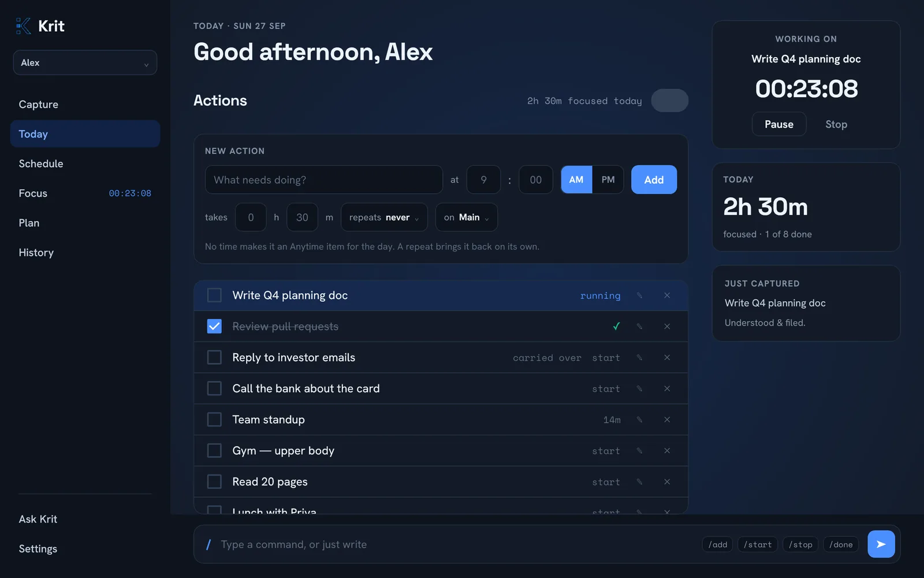The height and width of the screenshot is (578, 924).
Task: Edit the Read 20 pages action
Action: coord(639,481)
